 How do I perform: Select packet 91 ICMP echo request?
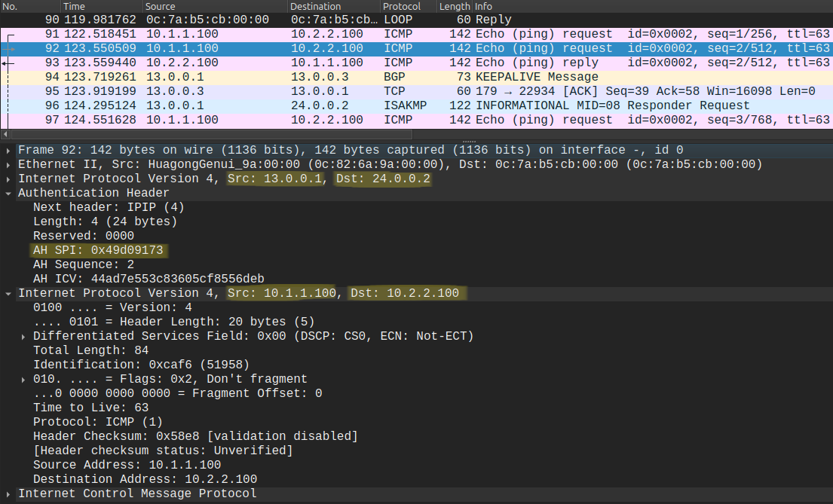(x=416, y=34)
